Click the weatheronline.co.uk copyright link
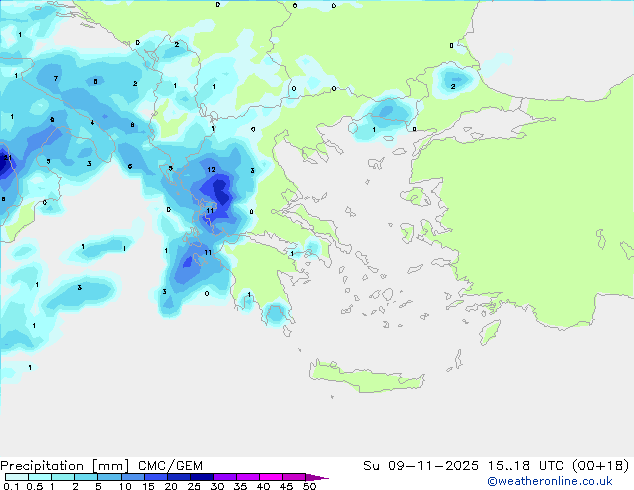This screenshot has height=490, width=634. point(550,481)
